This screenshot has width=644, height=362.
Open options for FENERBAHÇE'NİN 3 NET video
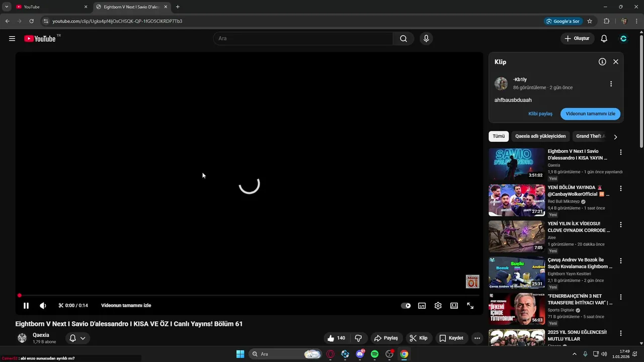621,297
